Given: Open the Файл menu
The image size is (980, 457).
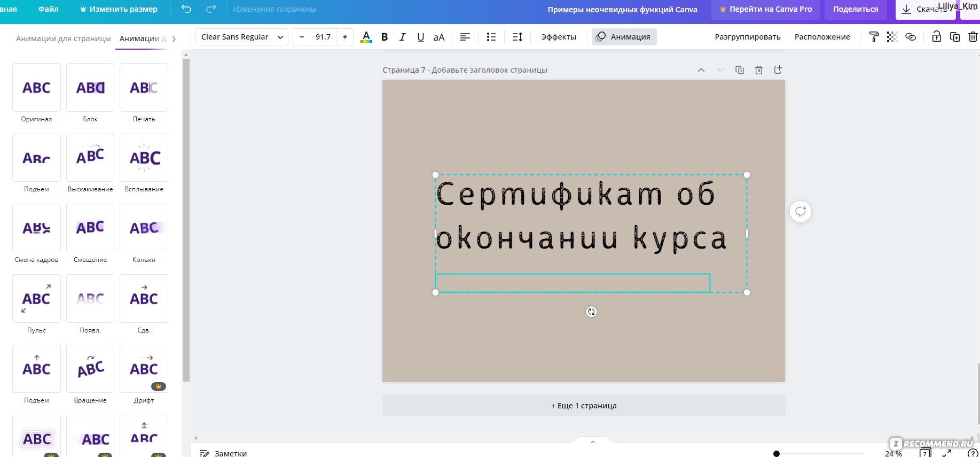Looking at the screenshot, I should pyautogui.click(x=49, y=9).
